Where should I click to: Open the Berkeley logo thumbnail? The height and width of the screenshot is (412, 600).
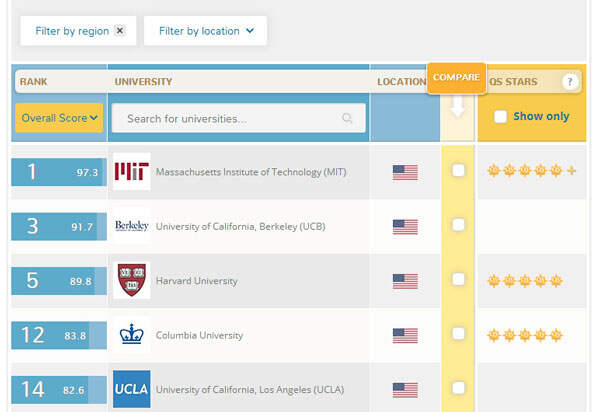coord(132,226)
